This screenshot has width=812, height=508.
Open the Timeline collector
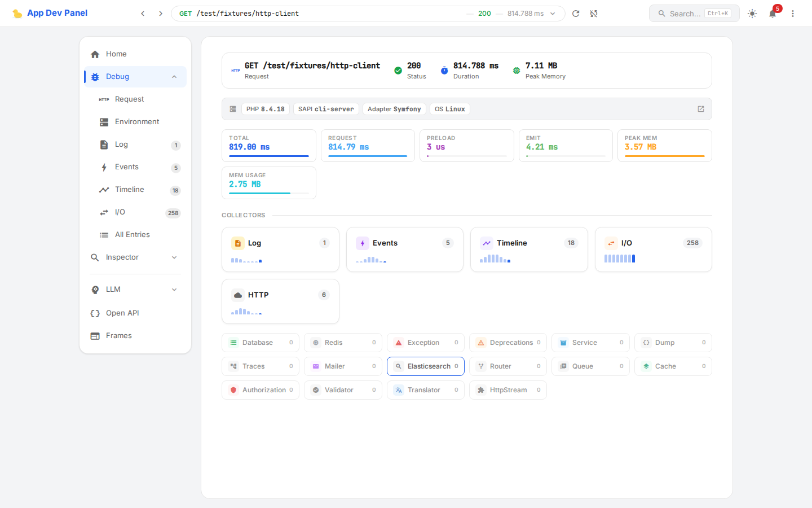click(528, 249)
